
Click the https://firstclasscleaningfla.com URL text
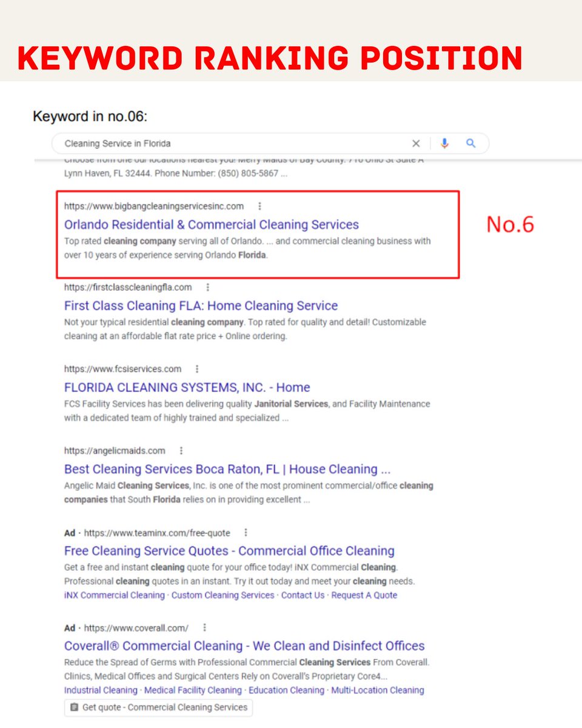pos(128,288)
